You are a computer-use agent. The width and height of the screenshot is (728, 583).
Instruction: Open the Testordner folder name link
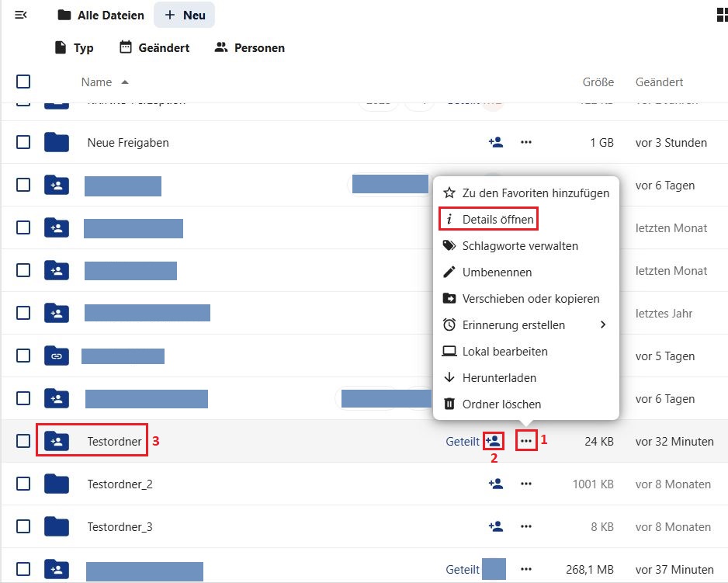click(x=114, y=442)
